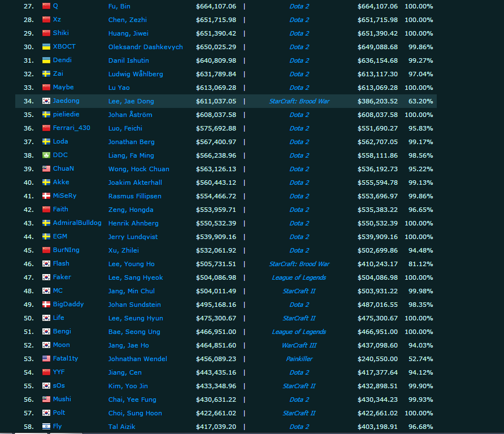Open Faker's League of Legends game link

pyautogui.click(x=299, y=277)
